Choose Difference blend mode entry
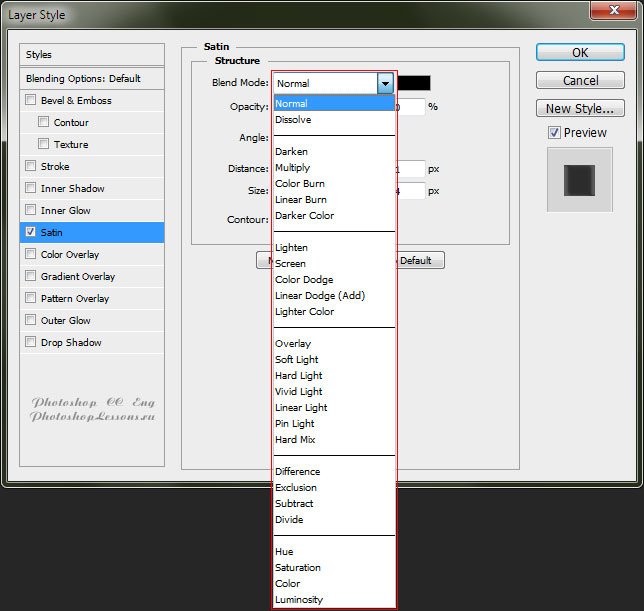The height and width of the screenshot is (611, 644). 298,472
